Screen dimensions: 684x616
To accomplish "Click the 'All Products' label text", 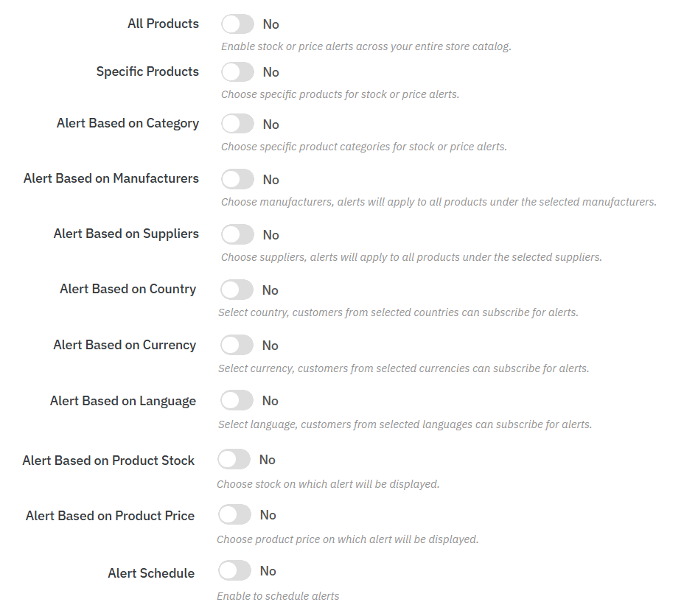I will [163, 24].
